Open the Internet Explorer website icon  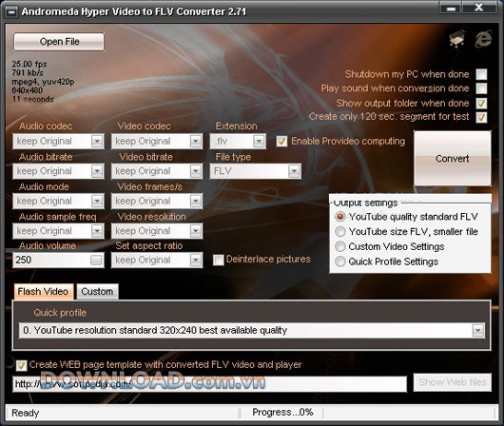[484, 39]
